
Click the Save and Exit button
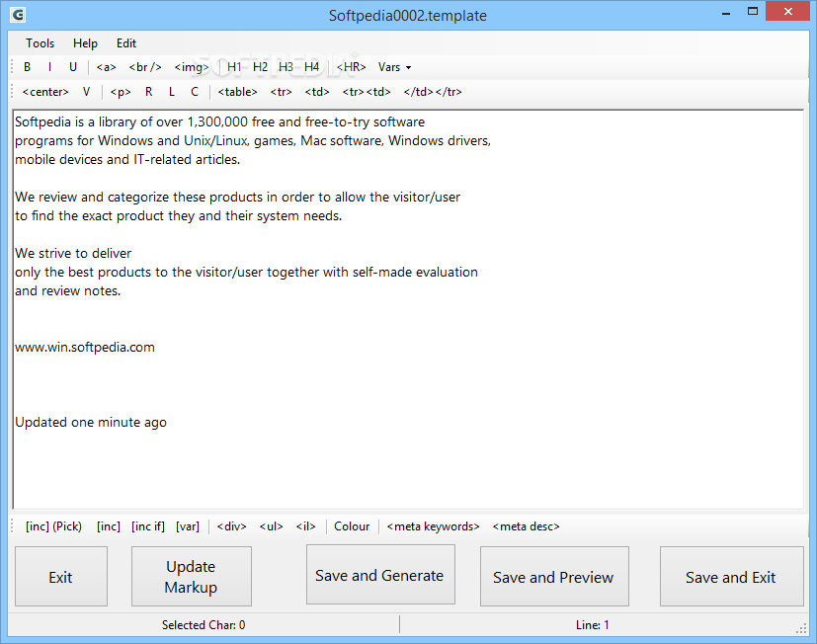point(731,577)
